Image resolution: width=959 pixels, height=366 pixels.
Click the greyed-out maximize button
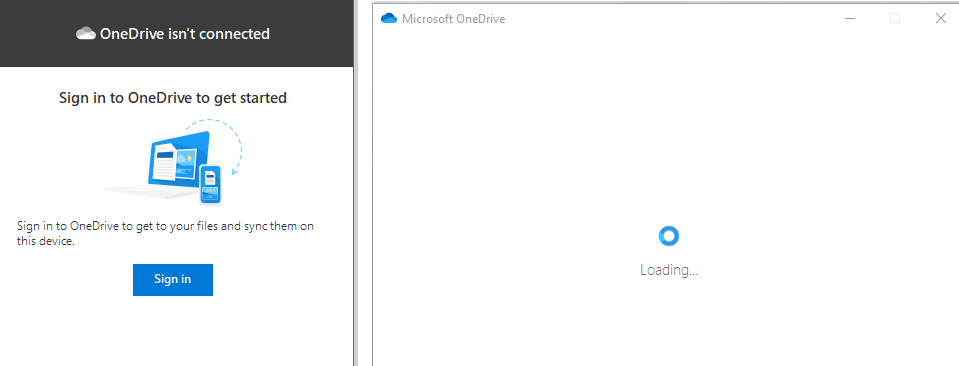(895, 18)
